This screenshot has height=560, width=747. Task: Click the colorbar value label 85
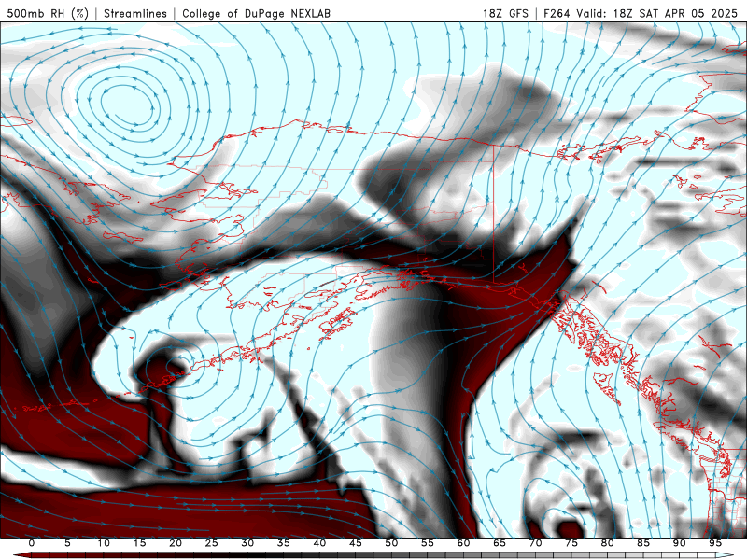tap(643, 543)
